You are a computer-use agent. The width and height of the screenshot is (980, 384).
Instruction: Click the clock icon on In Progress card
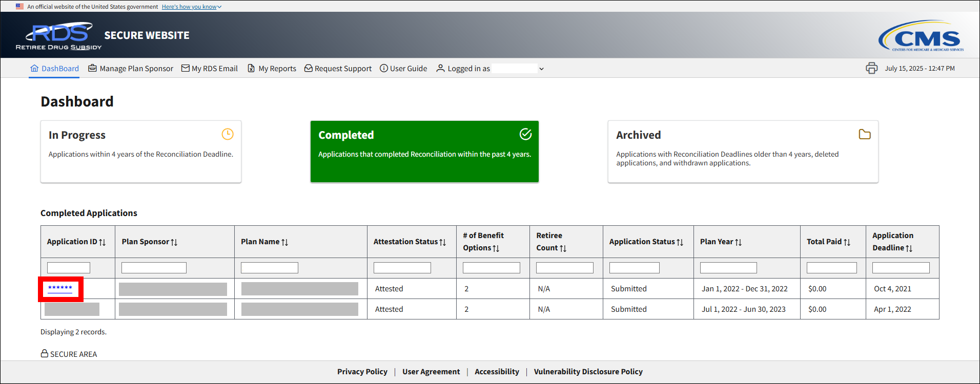228,134
